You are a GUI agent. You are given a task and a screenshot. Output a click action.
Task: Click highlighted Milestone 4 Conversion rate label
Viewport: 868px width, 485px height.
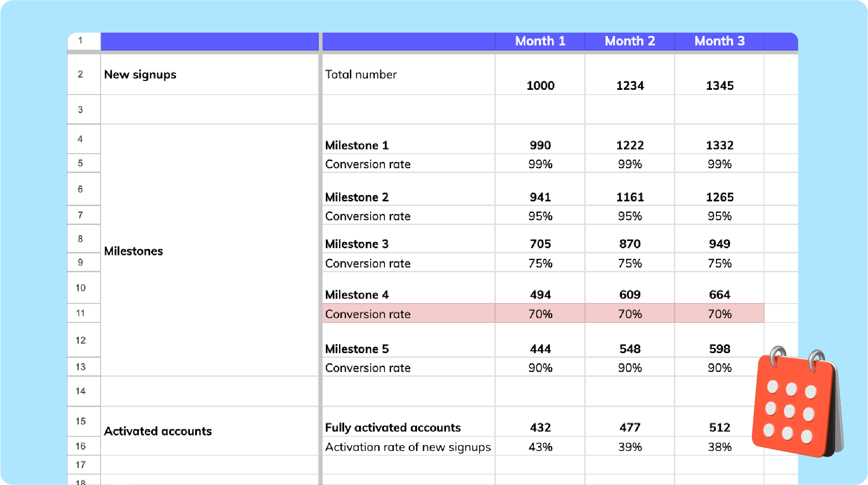pyautogui.click(x=367, y=314)
